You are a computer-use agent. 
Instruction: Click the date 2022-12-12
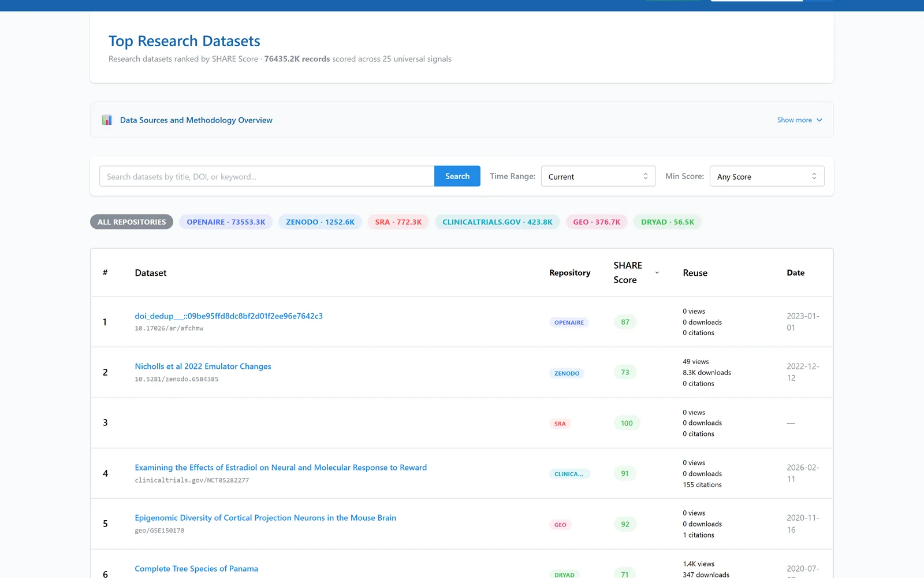803,372
